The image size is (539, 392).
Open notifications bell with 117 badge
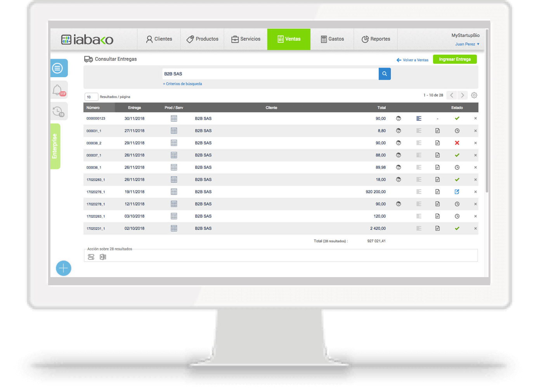59,90
